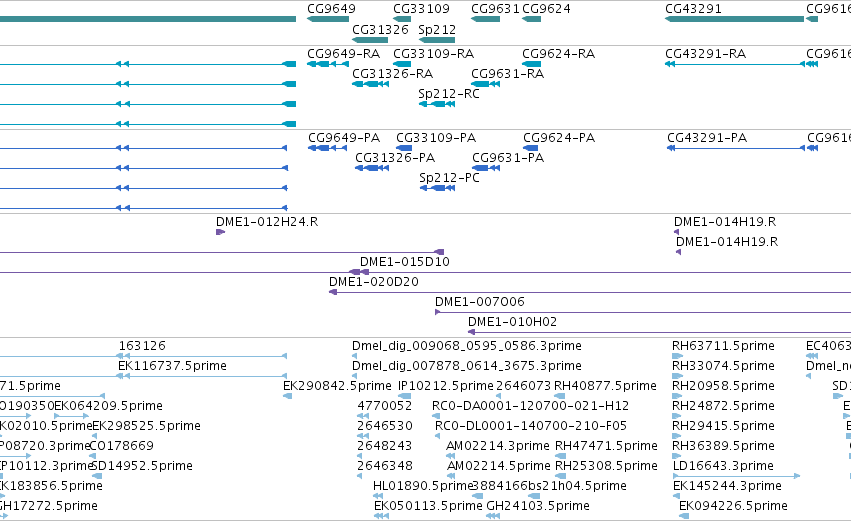851x521 pixels.
Task: Click protein CG43291-PA
Action: coord(707,138)
